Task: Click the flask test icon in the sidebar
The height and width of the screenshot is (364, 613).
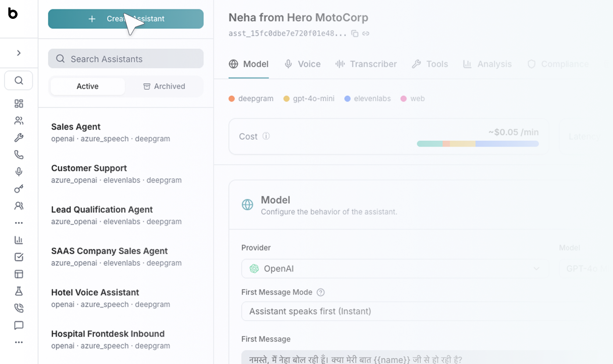Action: pyautogui.click(x=19, y=291)
